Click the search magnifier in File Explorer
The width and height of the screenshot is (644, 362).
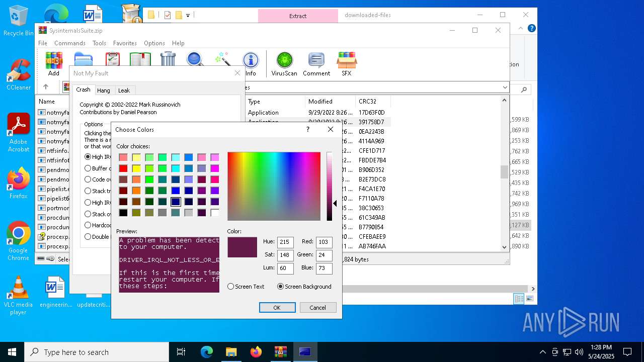[x=524, y=89]
